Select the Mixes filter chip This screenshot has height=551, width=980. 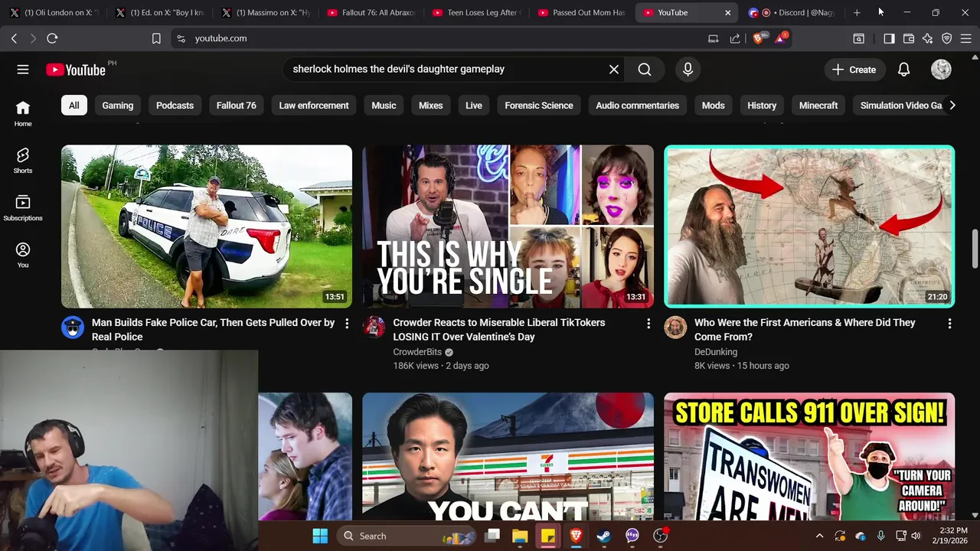[x=430, y=106]
